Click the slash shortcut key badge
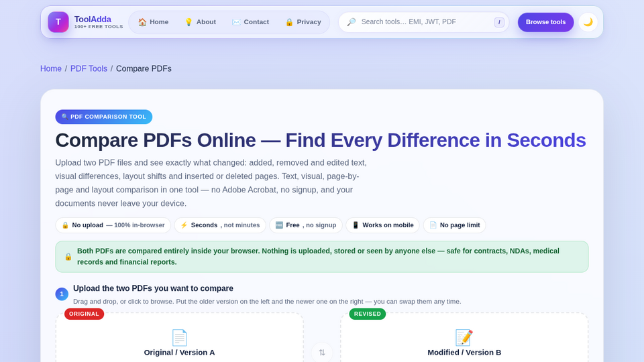The width and height of the screenshot is (644, 362). 499,22
